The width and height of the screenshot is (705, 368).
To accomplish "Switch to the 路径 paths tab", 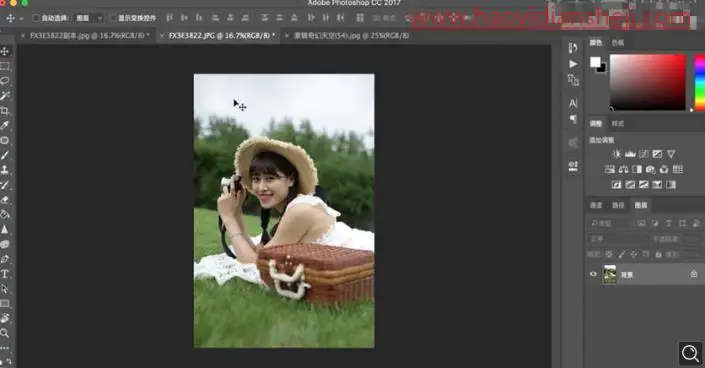I will click(x=618, y=205).
